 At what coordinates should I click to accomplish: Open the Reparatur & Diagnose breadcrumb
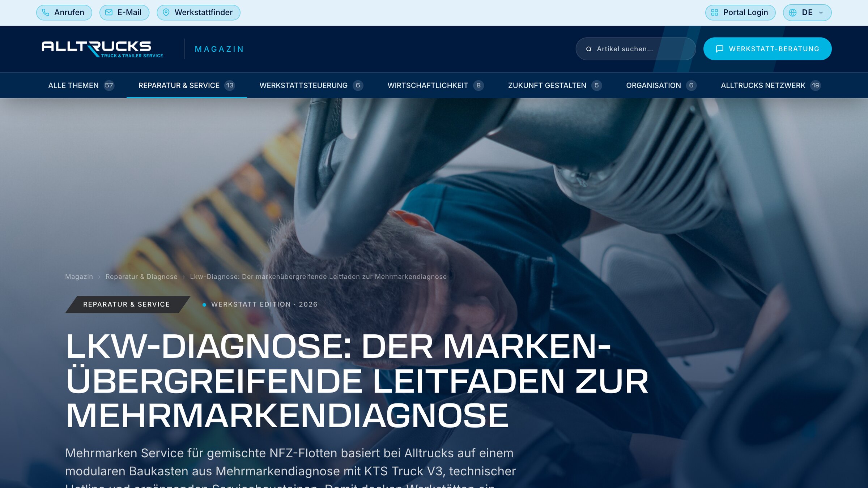coord(141,277)
